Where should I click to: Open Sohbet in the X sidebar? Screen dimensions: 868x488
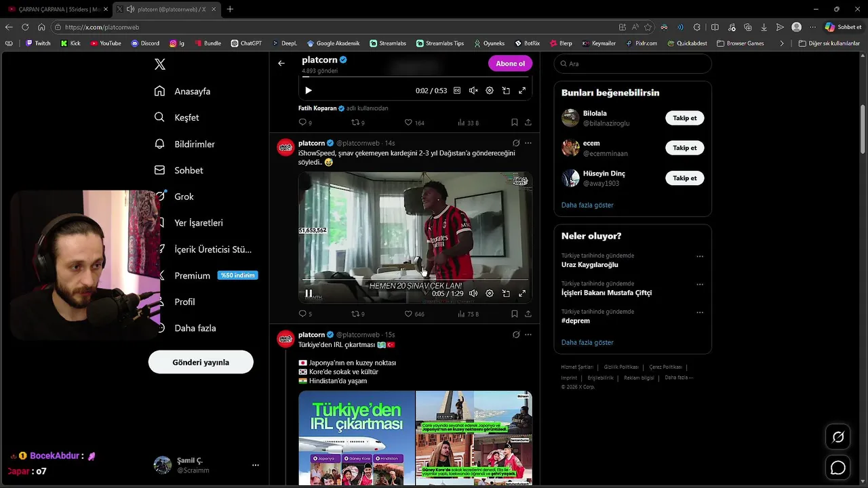pos(179,170)
